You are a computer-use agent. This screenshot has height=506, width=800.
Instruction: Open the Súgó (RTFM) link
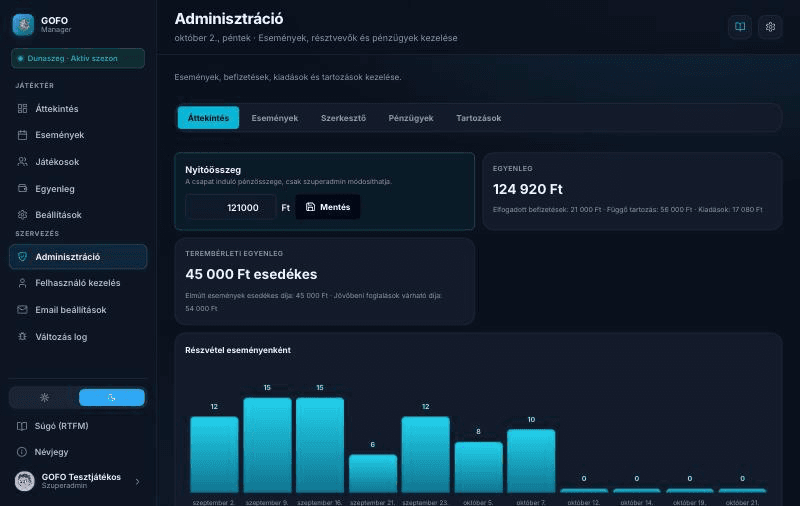(x=78, y=426)
